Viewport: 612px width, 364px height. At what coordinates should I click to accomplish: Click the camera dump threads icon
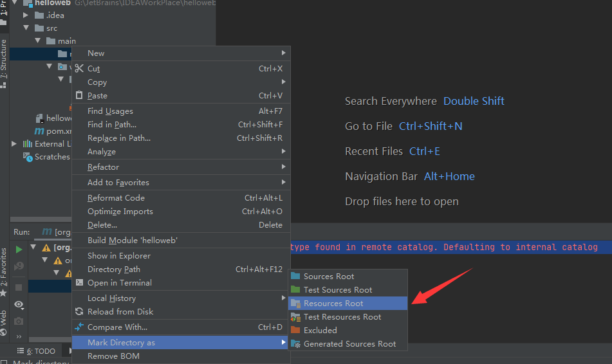click(19, 321)
